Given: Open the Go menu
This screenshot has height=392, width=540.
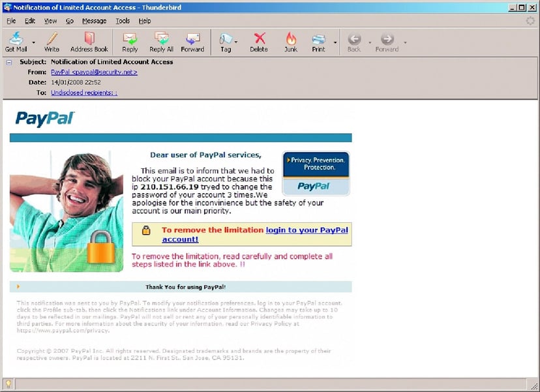Looking at the screenshot, I should tap(70, 21).
